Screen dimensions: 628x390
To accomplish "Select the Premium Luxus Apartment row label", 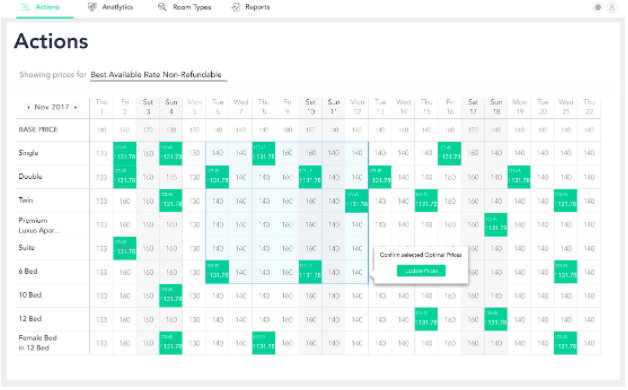I will (x=39, y=225).
